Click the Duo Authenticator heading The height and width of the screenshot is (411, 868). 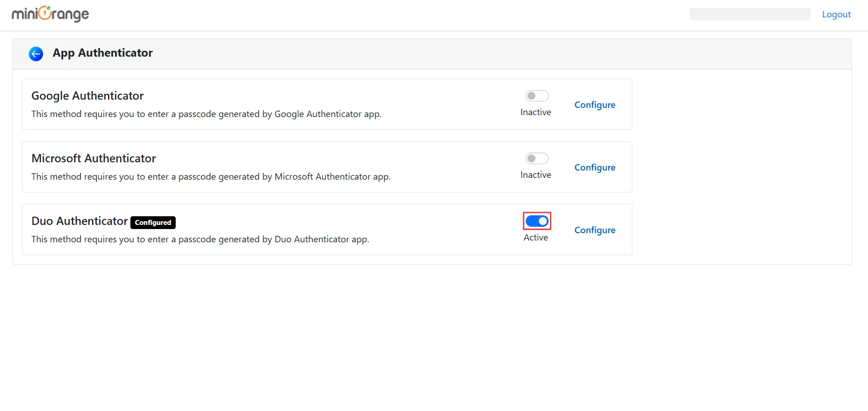[x=80, y=221]
